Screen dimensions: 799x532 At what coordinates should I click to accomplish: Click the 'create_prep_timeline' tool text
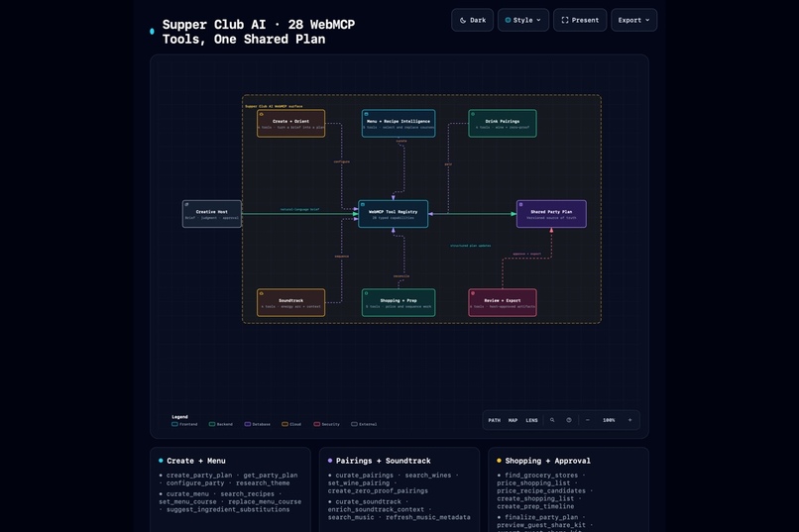pyautogui.click(x=535, y=506)
